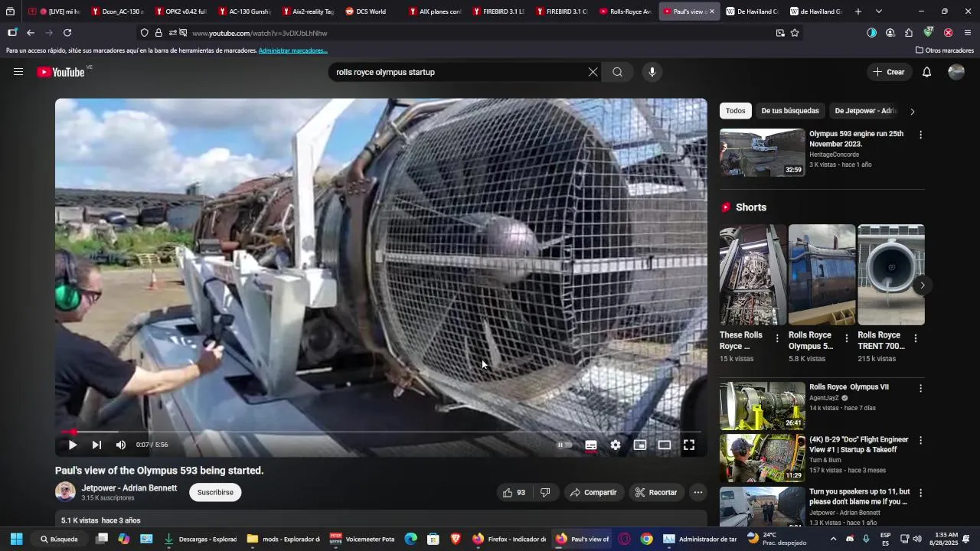Open Windows Start menu

pos(16,539)
